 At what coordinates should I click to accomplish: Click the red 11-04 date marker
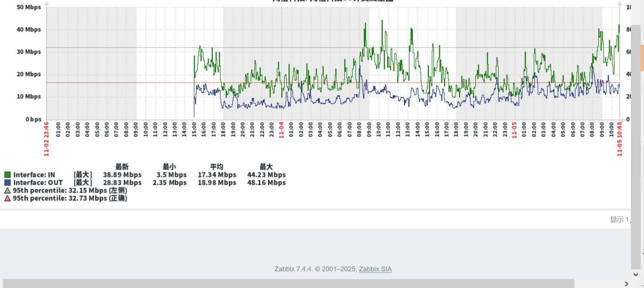pos(282,130)
